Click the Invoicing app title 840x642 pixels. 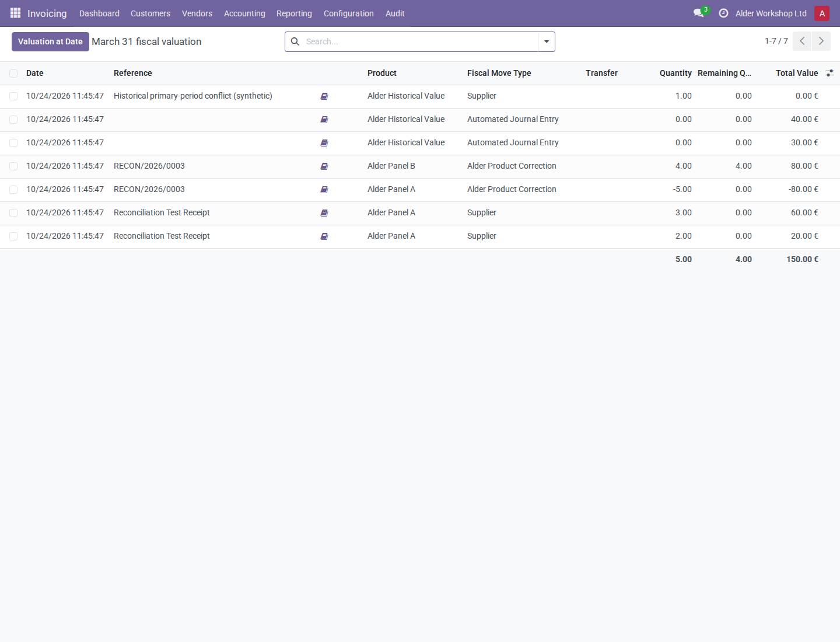pyautogui.click(x=47, y=13)
